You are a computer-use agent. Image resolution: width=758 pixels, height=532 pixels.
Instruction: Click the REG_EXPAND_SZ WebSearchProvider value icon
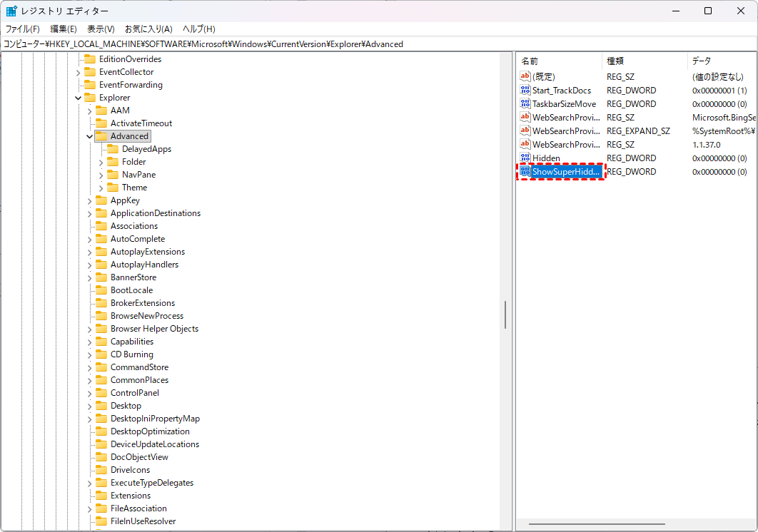[525, 131]
